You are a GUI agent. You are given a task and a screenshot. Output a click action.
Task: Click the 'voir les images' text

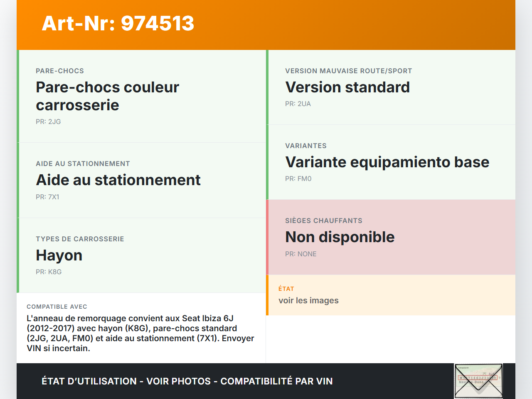point(308,300)
